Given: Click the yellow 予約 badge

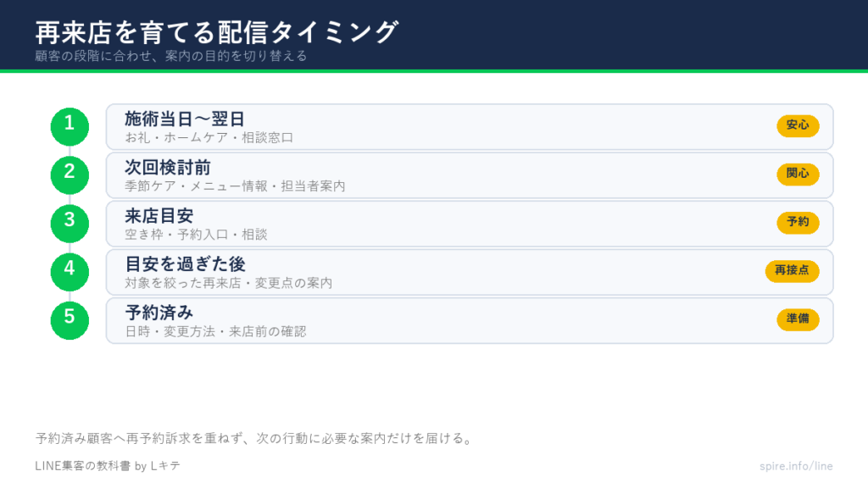Looking at the screenshot, I should click(x=798, y=223).
